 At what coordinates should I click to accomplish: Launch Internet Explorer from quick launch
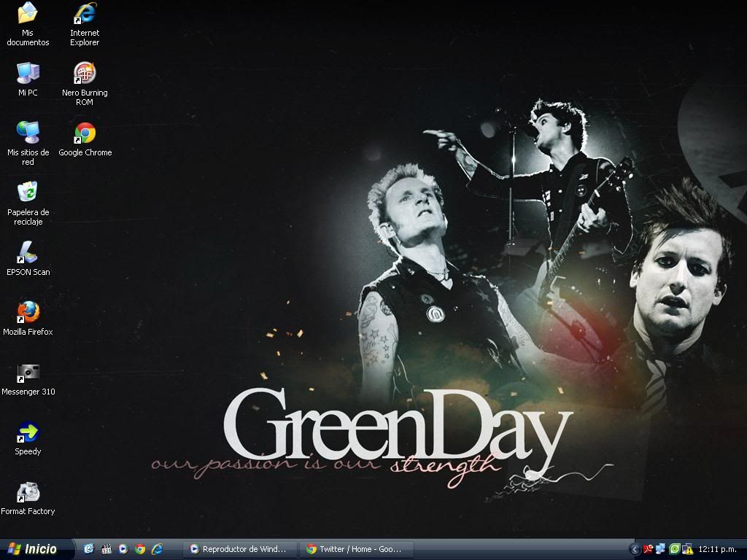tap(158, 549)
